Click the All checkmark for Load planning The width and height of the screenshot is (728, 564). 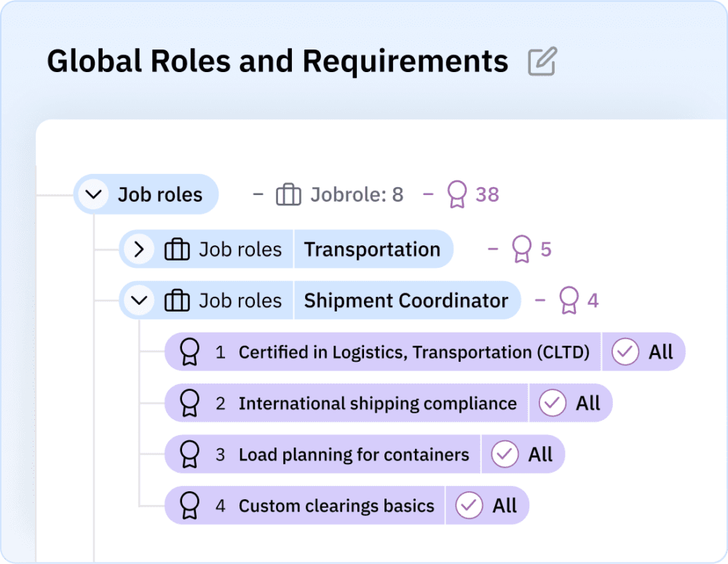coord(505,454)
